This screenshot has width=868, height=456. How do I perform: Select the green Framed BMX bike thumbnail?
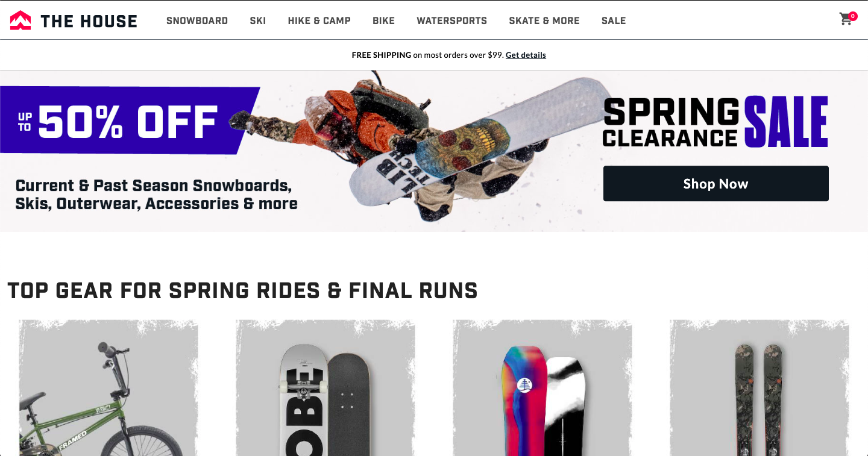click(108, 388)
